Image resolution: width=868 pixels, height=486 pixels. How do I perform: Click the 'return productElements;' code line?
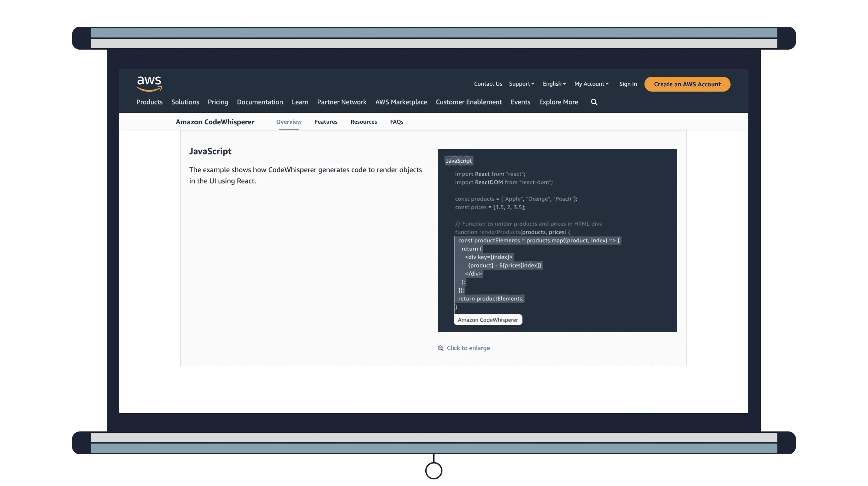tap(491, 299)
